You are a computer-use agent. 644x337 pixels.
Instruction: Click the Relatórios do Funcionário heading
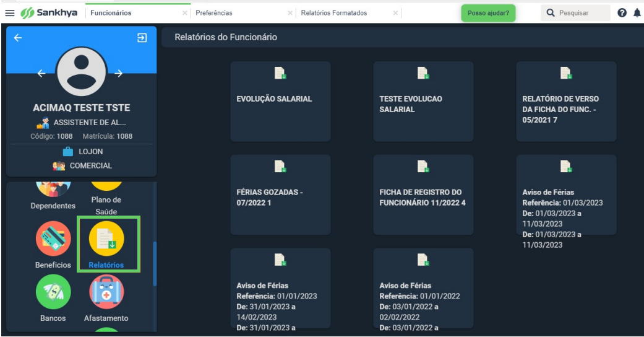pos(226,37)
